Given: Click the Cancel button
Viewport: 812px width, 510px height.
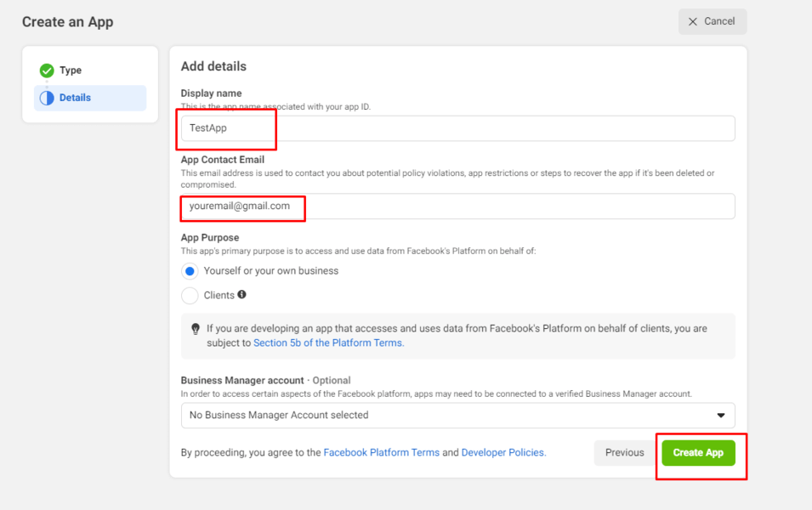Looking at the screenshot, I should 713,21.
